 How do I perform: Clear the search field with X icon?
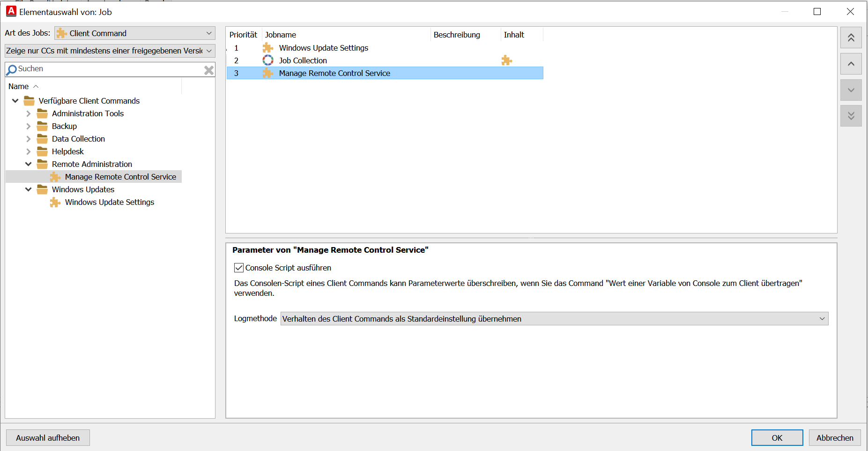209,70
